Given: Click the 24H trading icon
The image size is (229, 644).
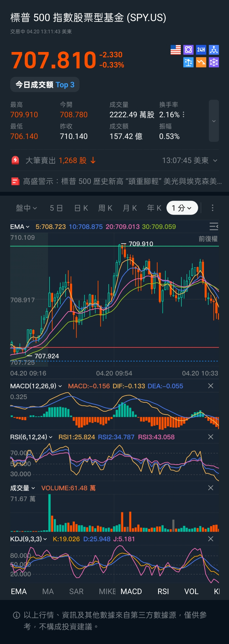Looking at the screenshot, I should 201,50.
